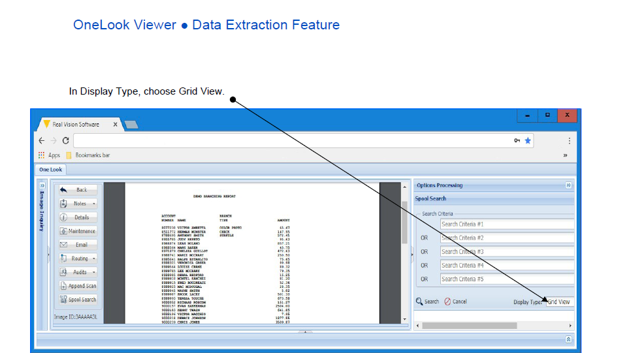Click the DEMO BRANCHING REPORT document title
The height and width of the screenshot is (353, 644).
(x=214, y=196)
